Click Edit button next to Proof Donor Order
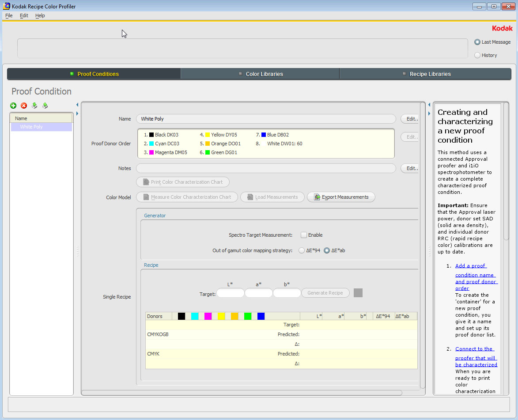This screenshot has width=518, height=420. coord(410,137)
